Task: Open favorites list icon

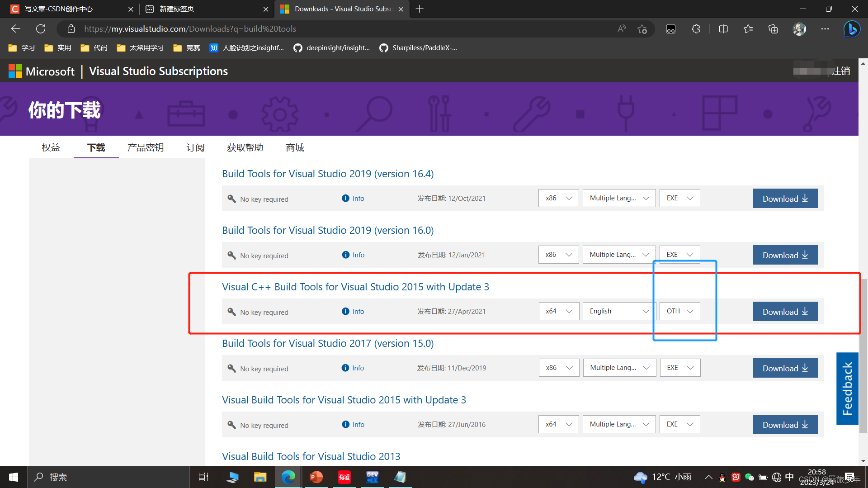Action: (748, 29)
